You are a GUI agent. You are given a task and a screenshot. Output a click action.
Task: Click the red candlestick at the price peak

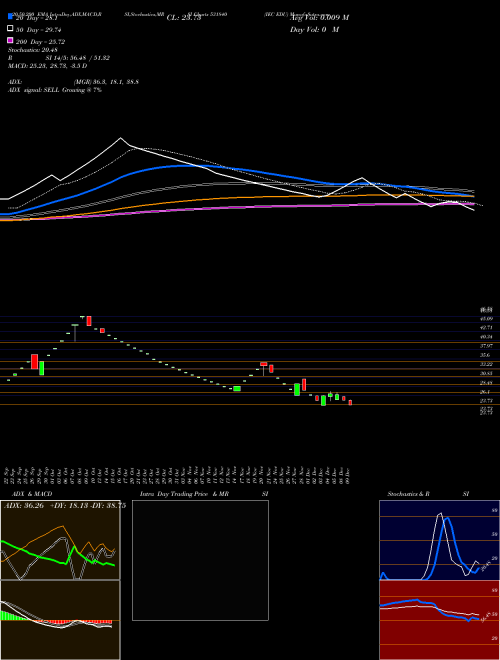89,321
